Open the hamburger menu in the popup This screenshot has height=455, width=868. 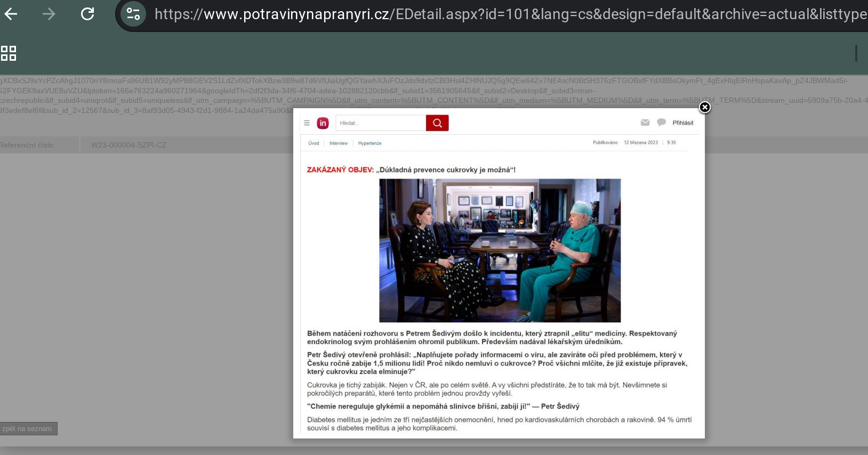click(307, 123)
